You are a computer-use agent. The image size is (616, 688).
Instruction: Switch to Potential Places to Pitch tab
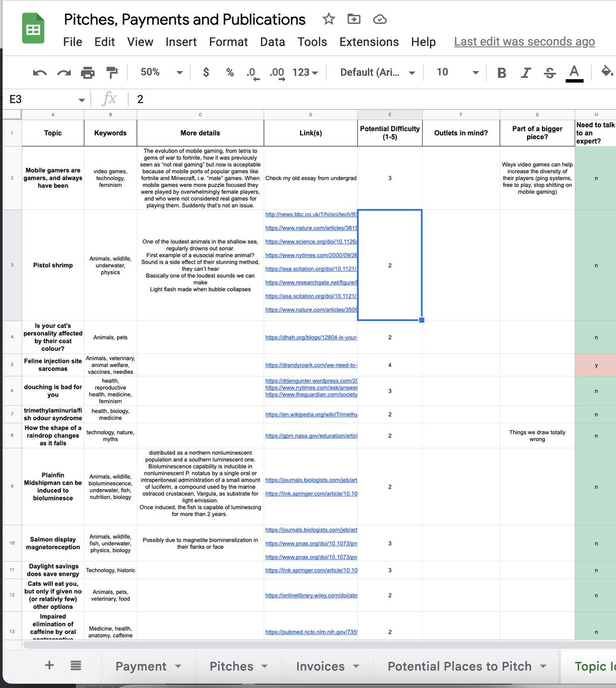pos(466,666)
